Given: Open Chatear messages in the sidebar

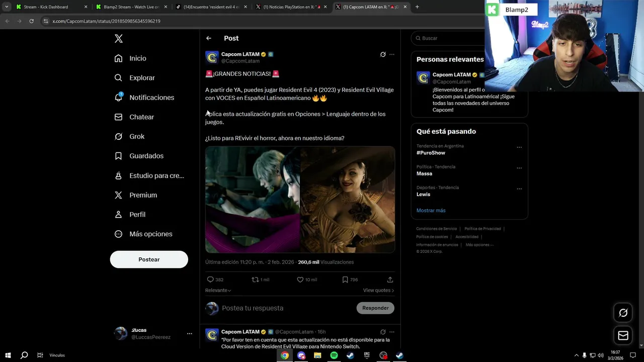Looking at the screenshot, I should [134, 117].
